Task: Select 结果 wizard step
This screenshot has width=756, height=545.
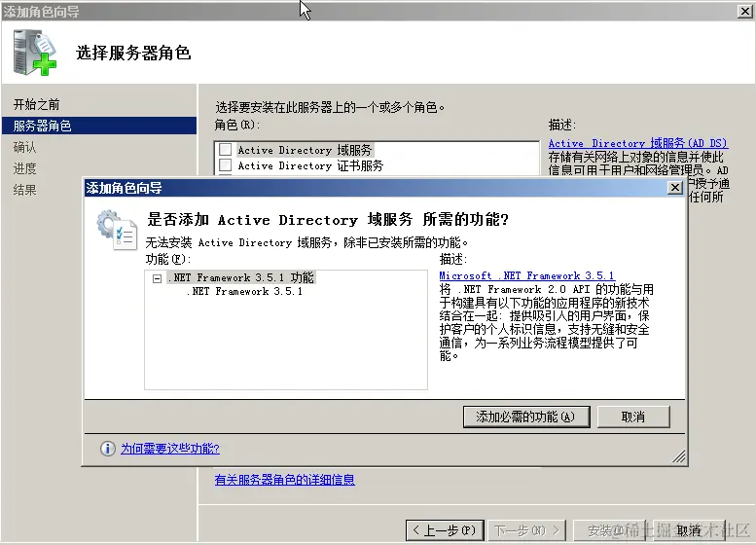Action: point(24,190)
